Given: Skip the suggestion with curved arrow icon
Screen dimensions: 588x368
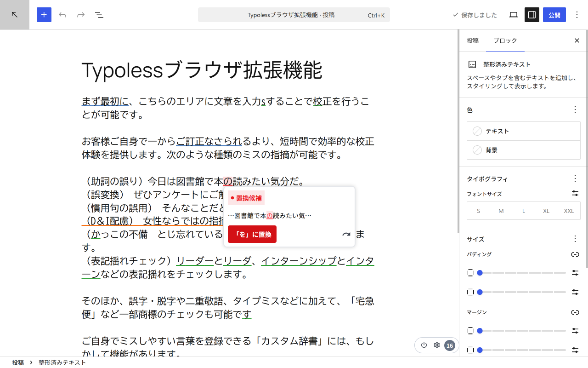Looking at the screenshot, I should [x=346, y=235].
